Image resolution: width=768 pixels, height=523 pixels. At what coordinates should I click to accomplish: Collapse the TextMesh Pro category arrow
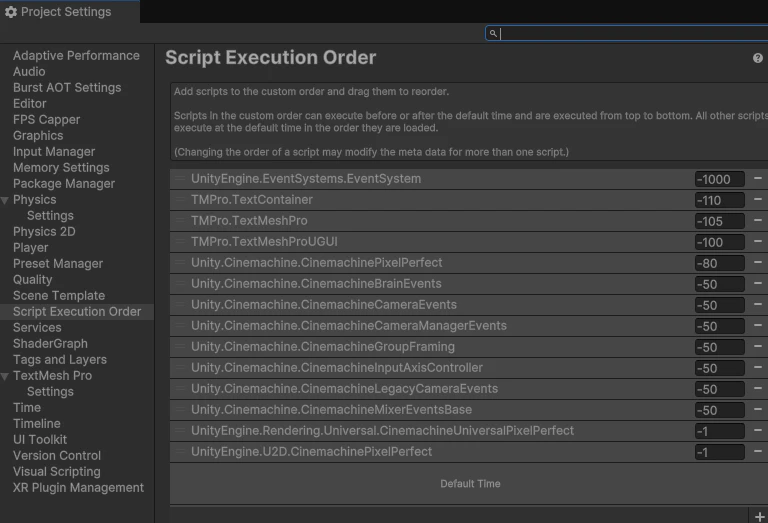coord(5,376)
